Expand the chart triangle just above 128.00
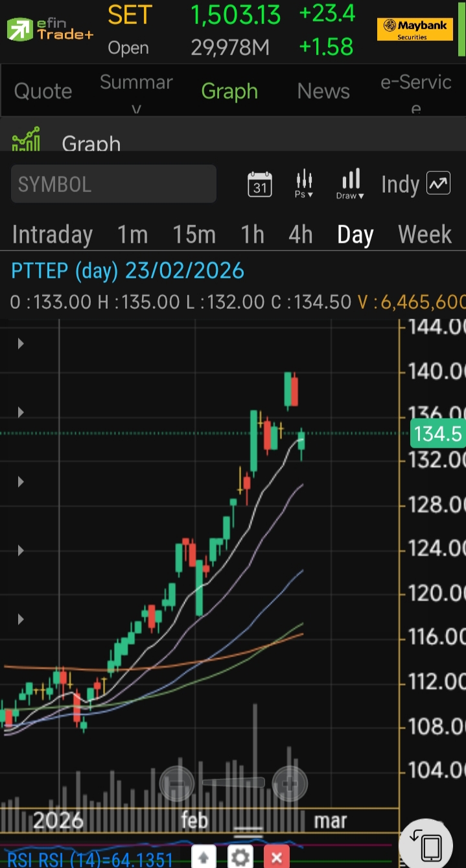Image resolution: width=466 pixels, height=868 pixels. pyautogui.click(x=21, y=481)
